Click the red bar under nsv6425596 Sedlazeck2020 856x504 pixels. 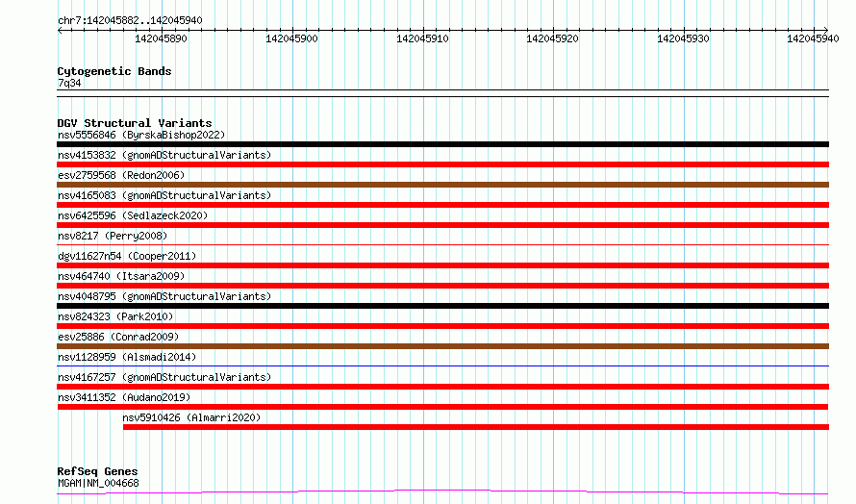pyautogui.click(x=442, y=225)
